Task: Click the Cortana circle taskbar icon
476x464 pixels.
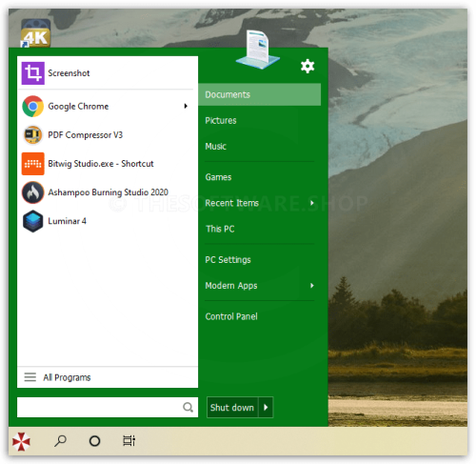Action: point(94,441)
